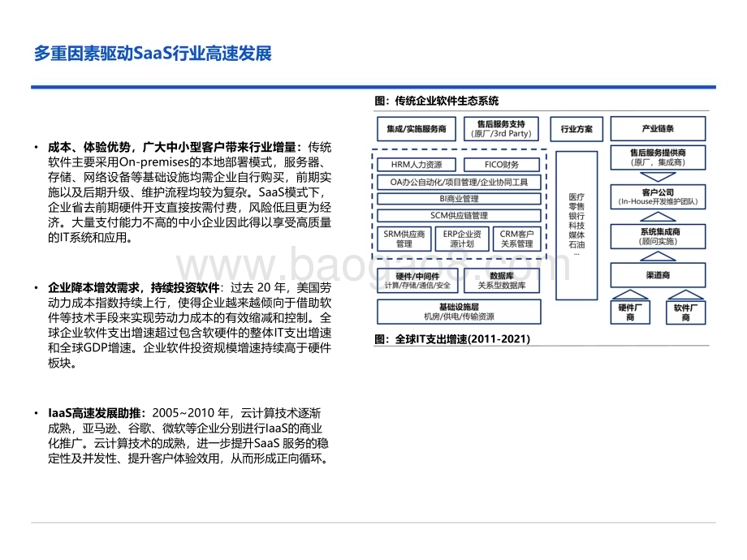Click the 产业链条 box
The image size is (747, 560).
(658, 128)
